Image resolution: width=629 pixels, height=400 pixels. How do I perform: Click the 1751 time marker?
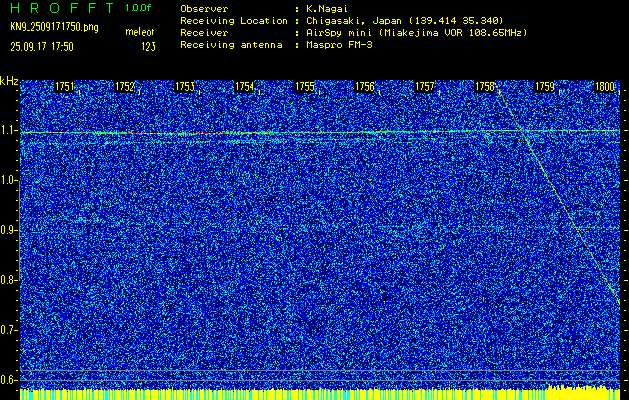tap(65, 87)
